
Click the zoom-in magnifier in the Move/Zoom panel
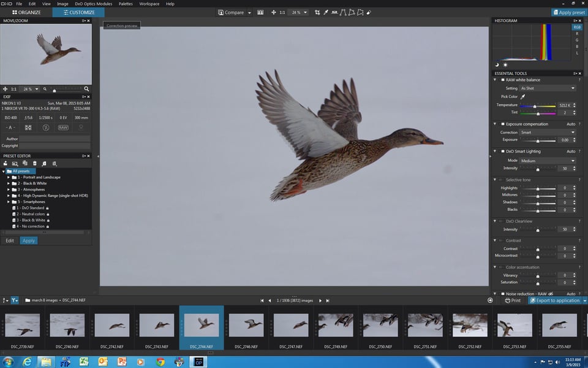pyautogui.click(x=86, y=89)
